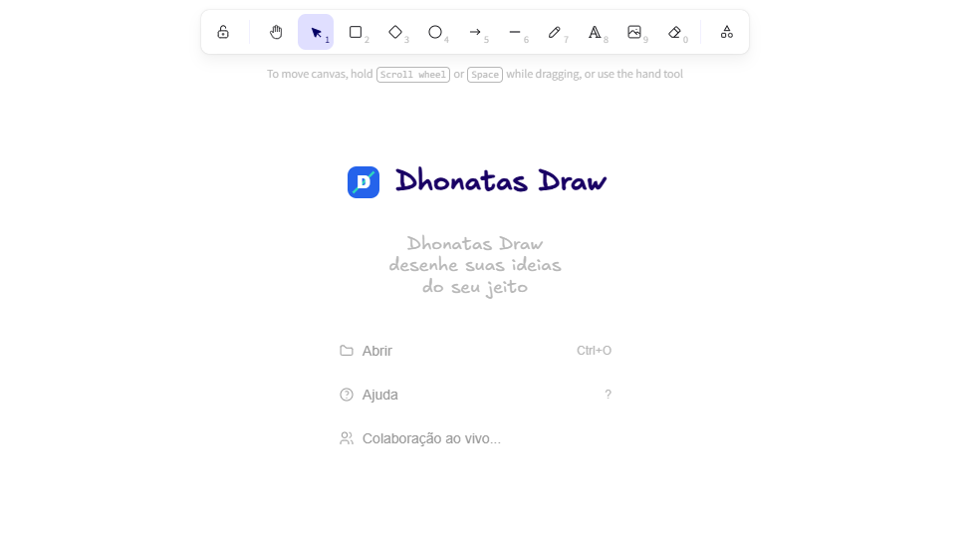Click the question-mark circle icon beside Ajuda

point(347,395)
